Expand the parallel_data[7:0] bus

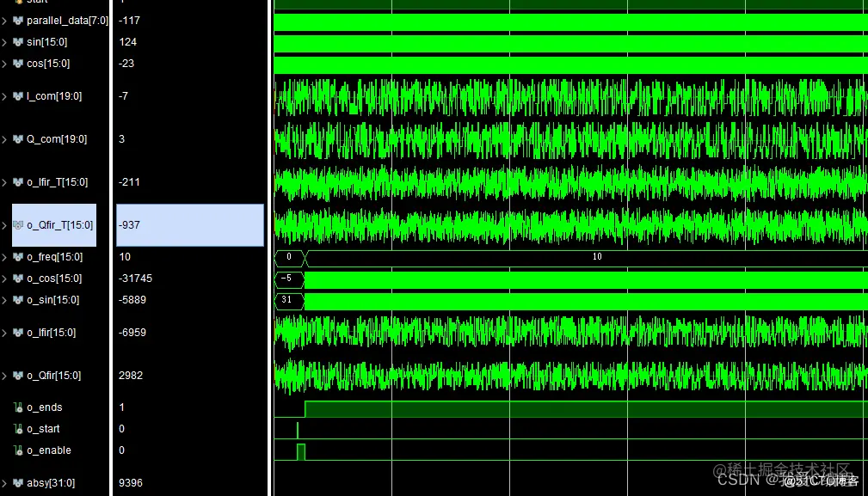[4, 21]
